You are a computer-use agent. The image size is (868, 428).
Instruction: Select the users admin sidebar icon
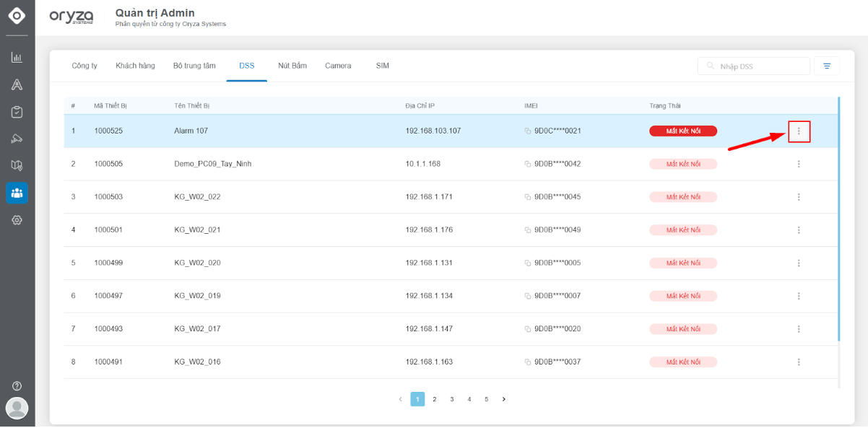tap(17, 193)
